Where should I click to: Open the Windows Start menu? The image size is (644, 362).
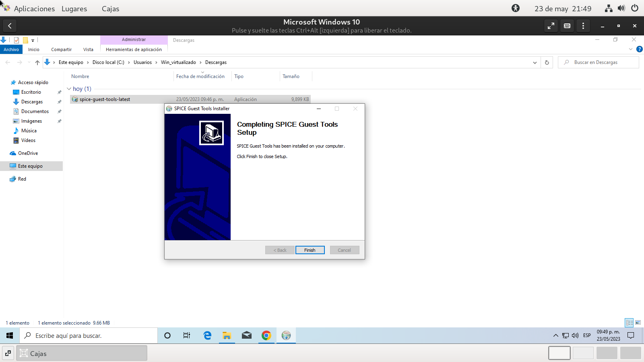(x=10, y=335)
